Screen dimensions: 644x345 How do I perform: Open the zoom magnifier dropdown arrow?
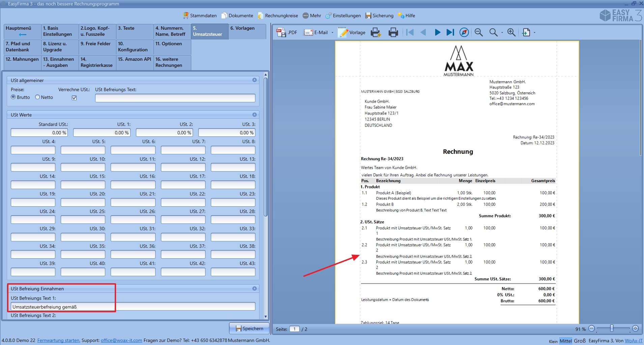click(502, 33)
